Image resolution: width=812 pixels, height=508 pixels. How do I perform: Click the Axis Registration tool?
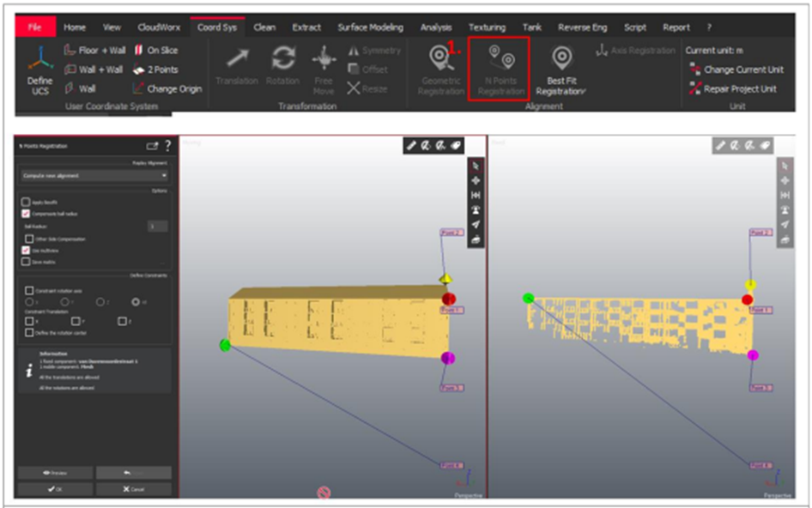pyautogui.click(x=636, y=51)
